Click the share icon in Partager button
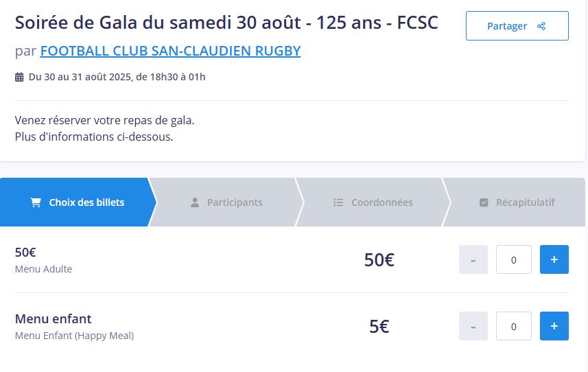This screenshot has height=372, width=588. (541, 26)
